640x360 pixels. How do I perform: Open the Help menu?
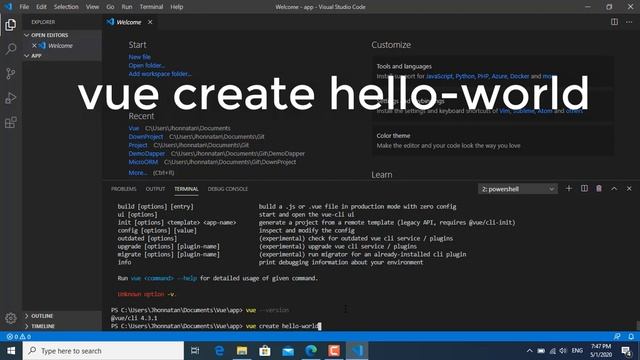177,7
